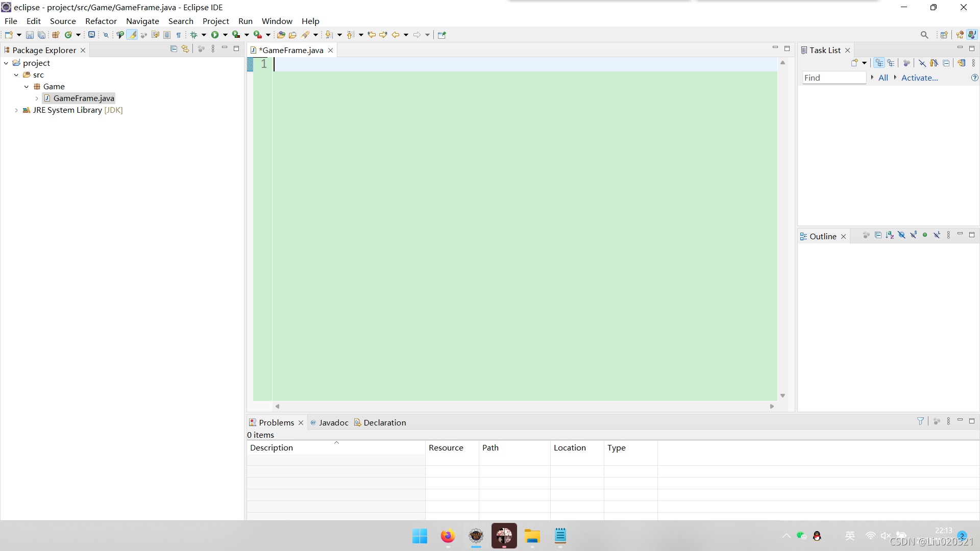
Task: Click the Activate... link in Task List
Action: (919, 78)
